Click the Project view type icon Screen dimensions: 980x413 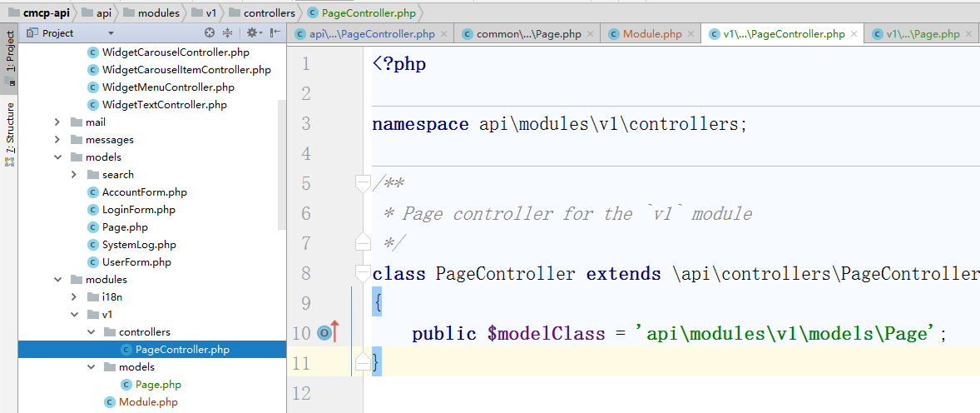click(x=32, y=33)
